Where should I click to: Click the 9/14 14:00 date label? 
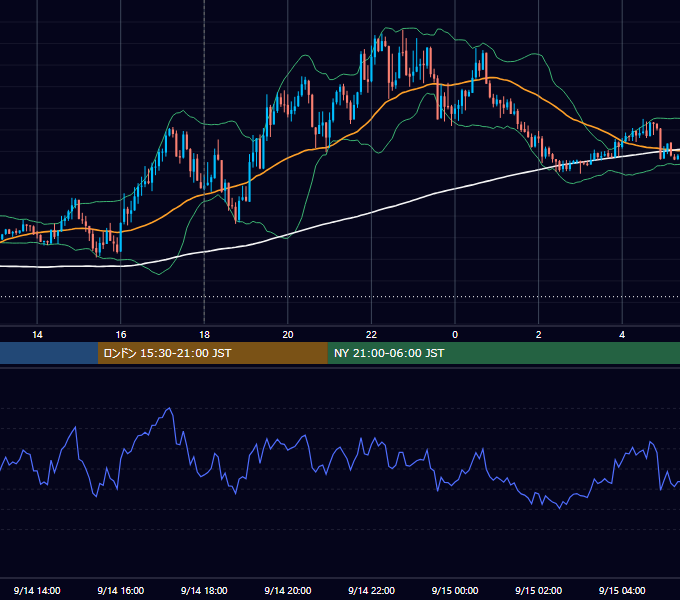click(x=37, y=590)
